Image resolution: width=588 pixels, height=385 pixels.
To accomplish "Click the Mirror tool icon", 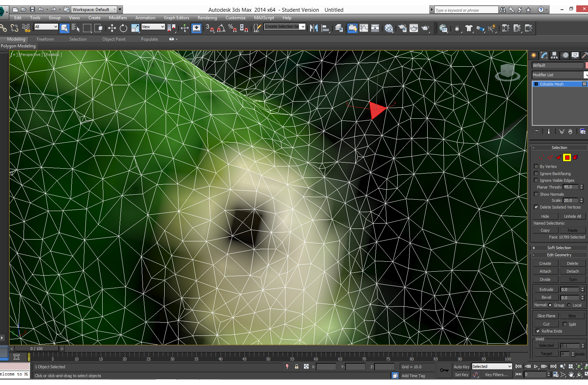I will [x=314, y=28].
